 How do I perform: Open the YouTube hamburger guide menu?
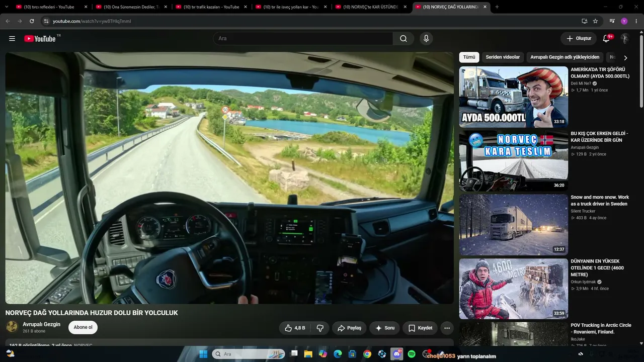(12, 39)
